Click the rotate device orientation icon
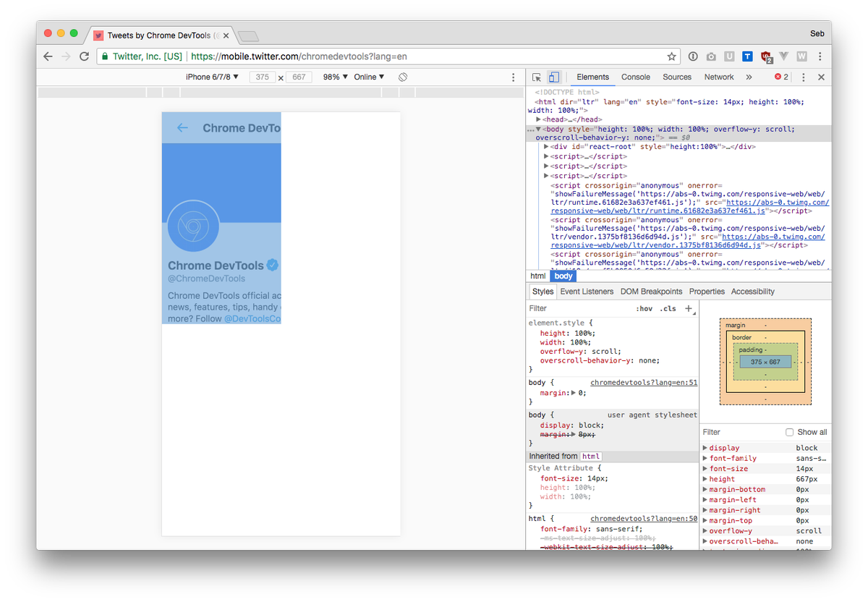 [x=403, y=77]
